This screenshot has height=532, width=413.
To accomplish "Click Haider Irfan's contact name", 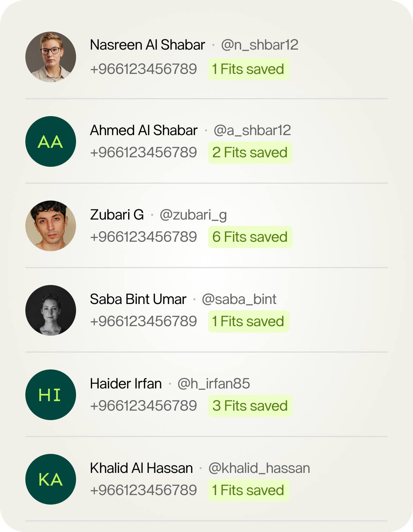I will pos(126,384).
